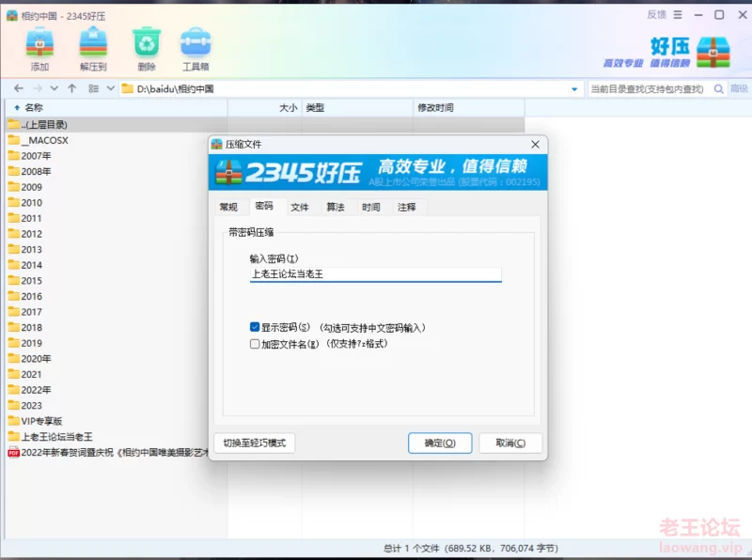Close the 压缩文件 dialog

[535, 145]
